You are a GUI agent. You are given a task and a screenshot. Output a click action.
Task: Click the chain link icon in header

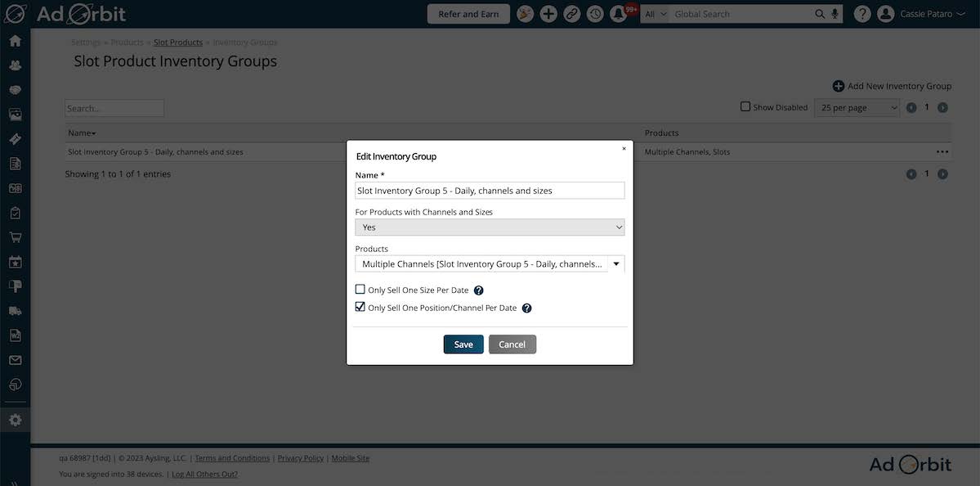point(572,14)
